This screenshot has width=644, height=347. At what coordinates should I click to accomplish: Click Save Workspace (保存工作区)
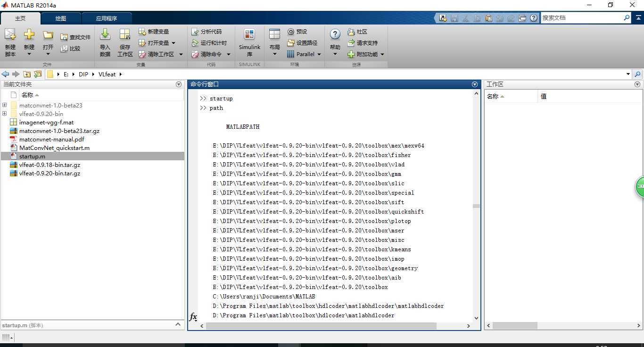[125, 42]
